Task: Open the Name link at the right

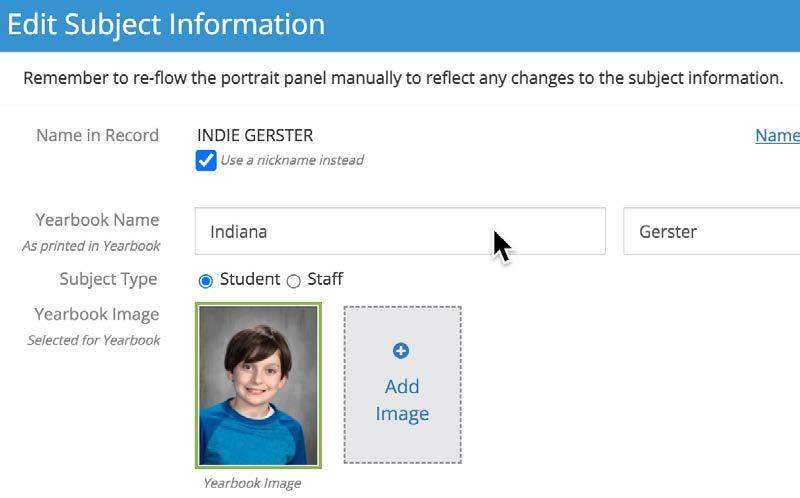Action: tap(777, 135)
